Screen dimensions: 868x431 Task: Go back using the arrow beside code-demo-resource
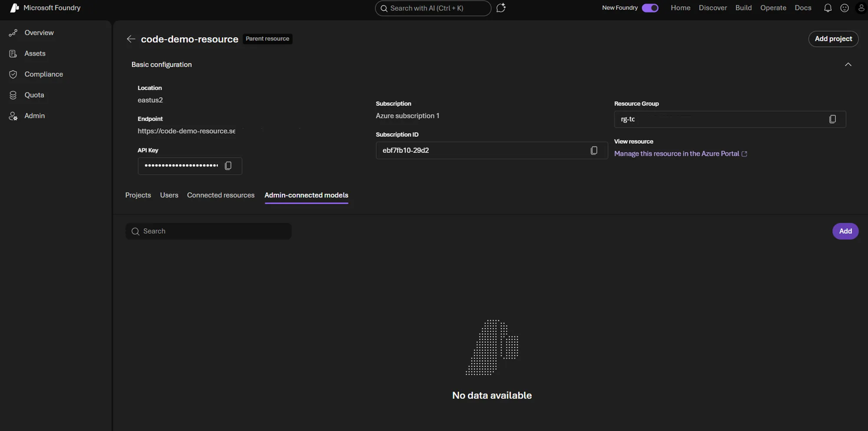click(x=131, y=39)
